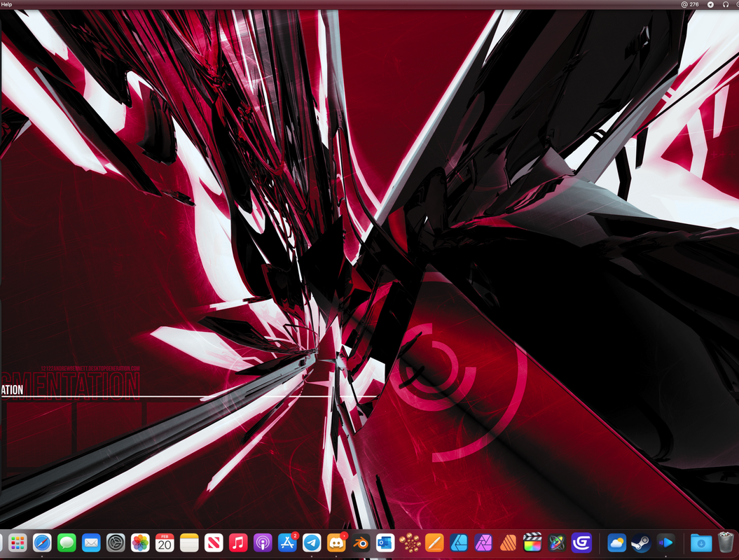Open Microsoft Outlook from the Dock

coord(385,543)
